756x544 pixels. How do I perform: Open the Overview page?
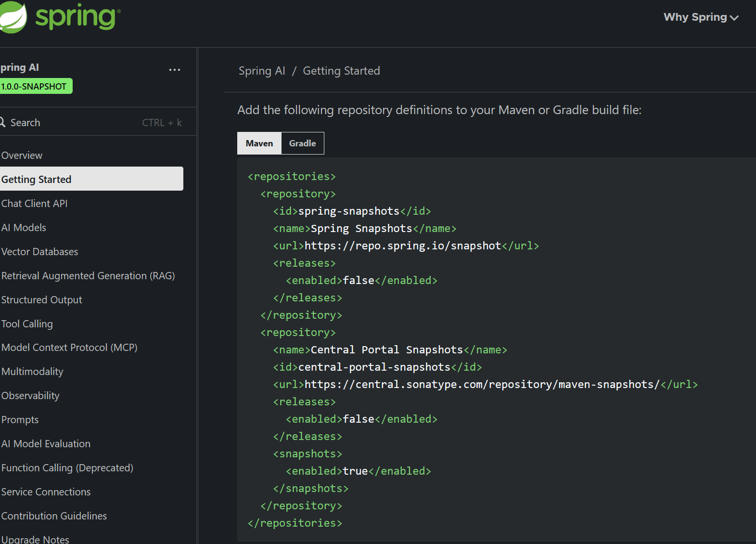[x=22, y=155]
